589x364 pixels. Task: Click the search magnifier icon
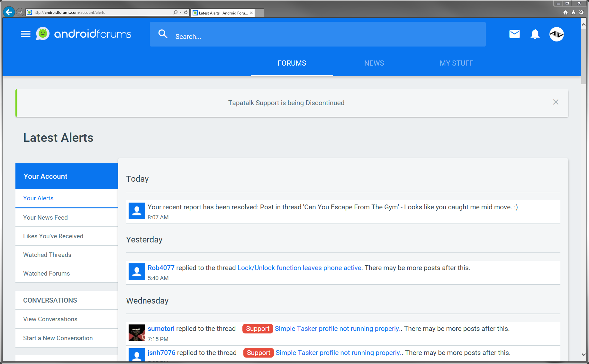(x=163, y=34)
